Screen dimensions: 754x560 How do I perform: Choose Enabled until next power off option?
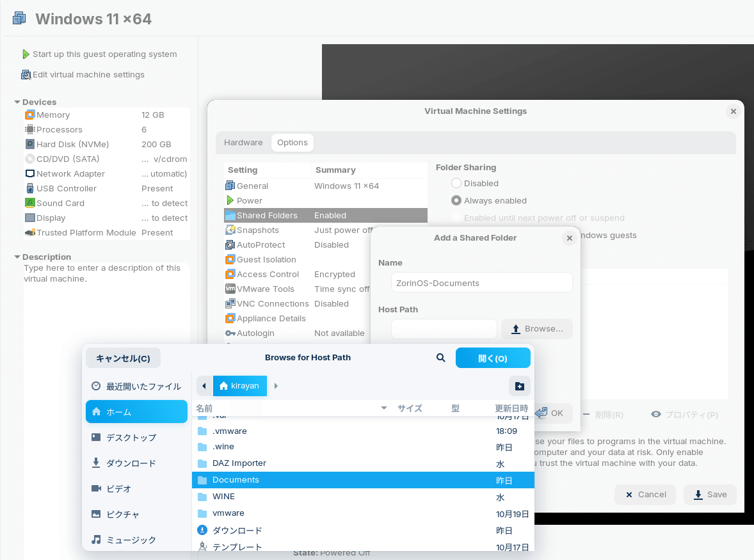point(456,218)
